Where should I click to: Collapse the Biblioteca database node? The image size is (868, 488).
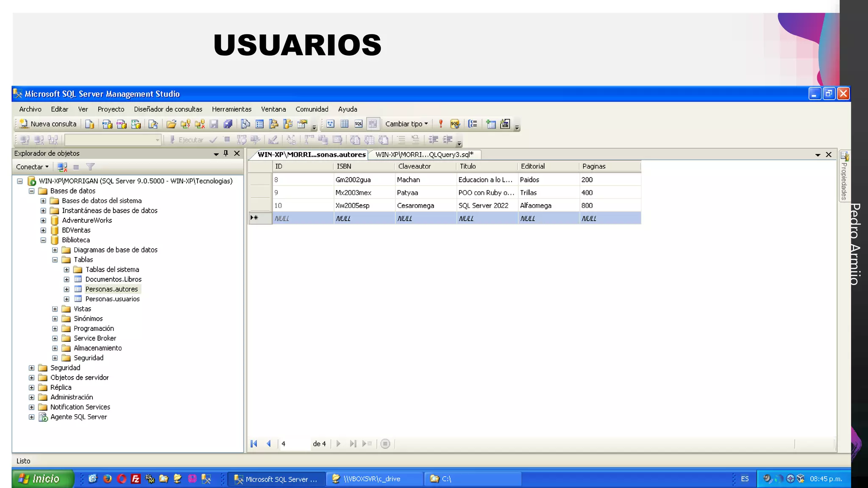click(x=43, y=240)
